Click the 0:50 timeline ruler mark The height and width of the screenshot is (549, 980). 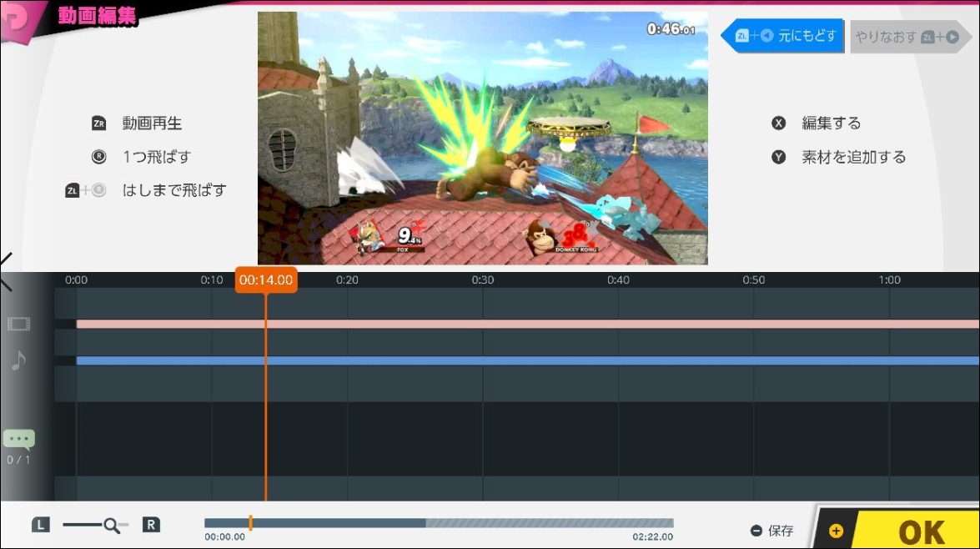(x=754, y=280)
